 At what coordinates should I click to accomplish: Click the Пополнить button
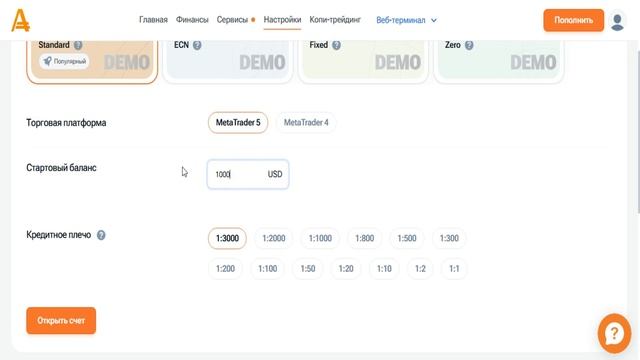[573, 20]
